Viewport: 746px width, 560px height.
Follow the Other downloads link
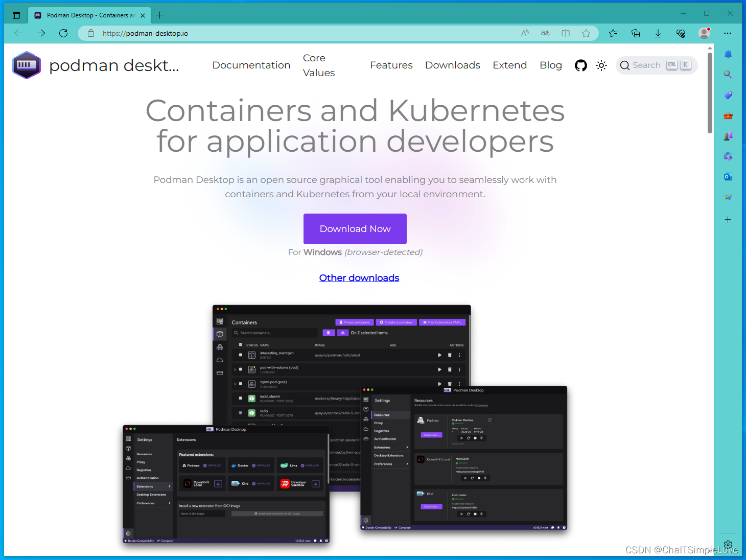click(359, 278)
